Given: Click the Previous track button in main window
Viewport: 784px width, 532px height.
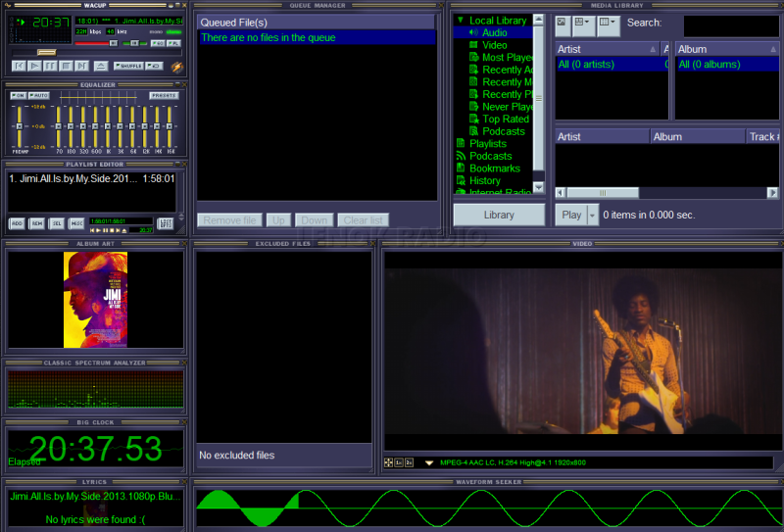Looking at the screenshot, I should click(19, 66).
